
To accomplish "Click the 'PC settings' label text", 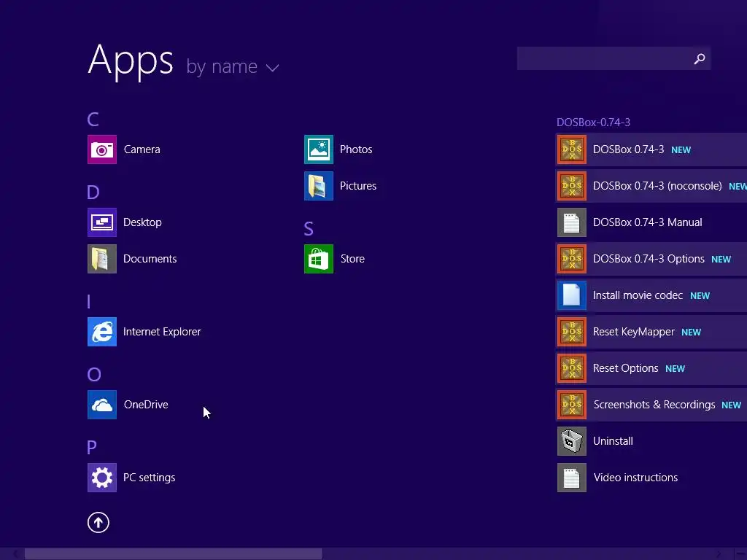I will [x=149, y=478].
